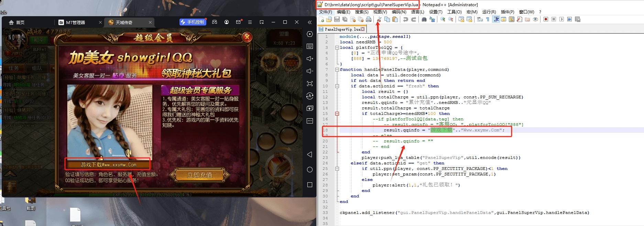Screen dimensions: 644x226
Task: Close the 超级会员 dialog
Action: (x=247, y=37)
